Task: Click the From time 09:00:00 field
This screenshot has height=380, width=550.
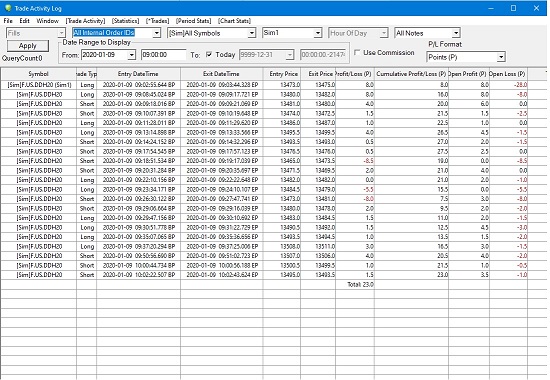Action: tap(163, 55)
